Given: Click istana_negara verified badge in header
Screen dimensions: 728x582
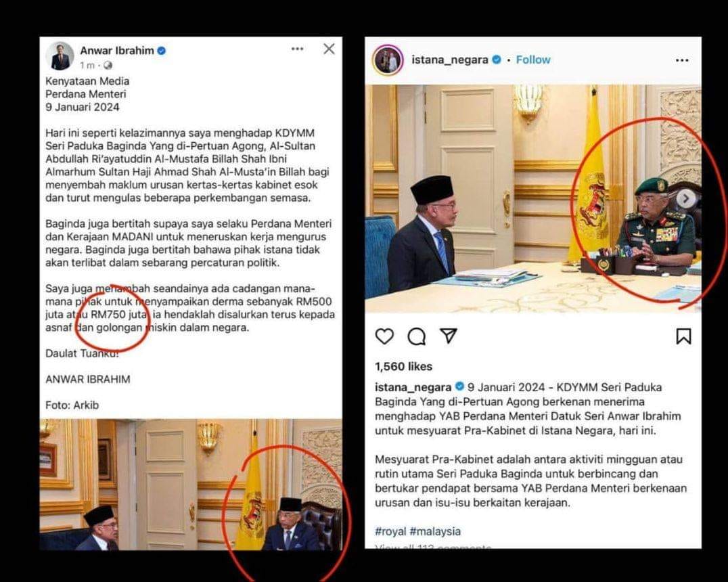Looking at the screenshot, I should point(497,60).
